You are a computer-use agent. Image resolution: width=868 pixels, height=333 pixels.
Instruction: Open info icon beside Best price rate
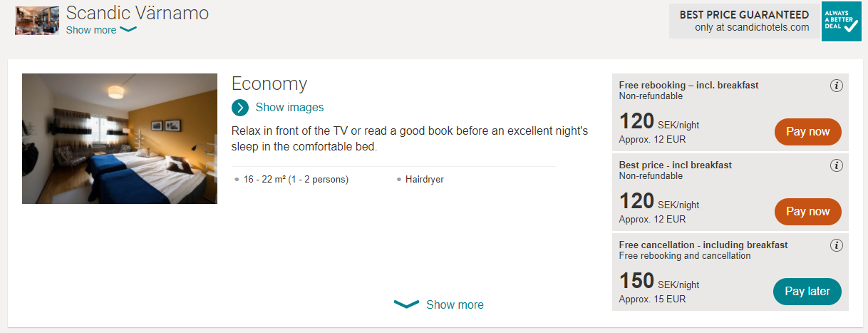pyautogui.click(x=837, y=165)
